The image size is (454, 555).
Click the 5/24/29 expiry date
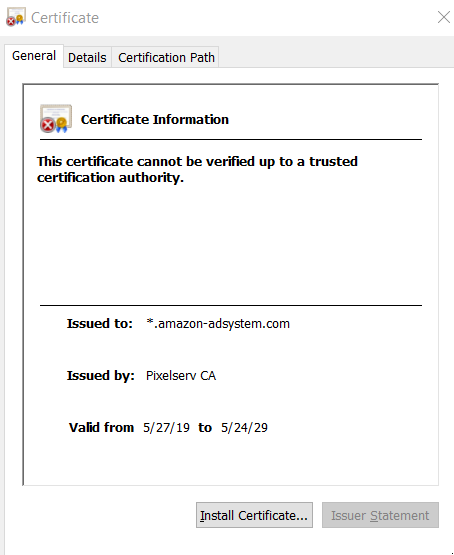click(244, 428)
